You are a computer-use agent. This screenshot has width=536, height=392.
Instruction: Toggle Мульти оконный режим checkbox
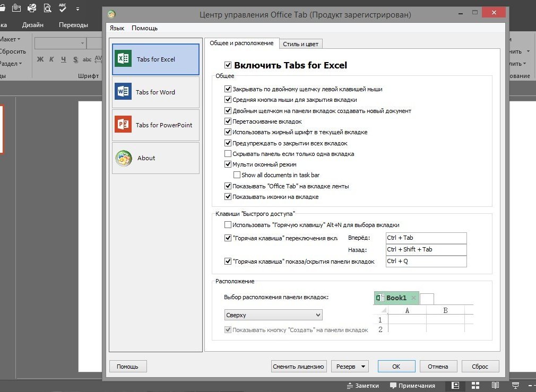[x=228, y=164]
